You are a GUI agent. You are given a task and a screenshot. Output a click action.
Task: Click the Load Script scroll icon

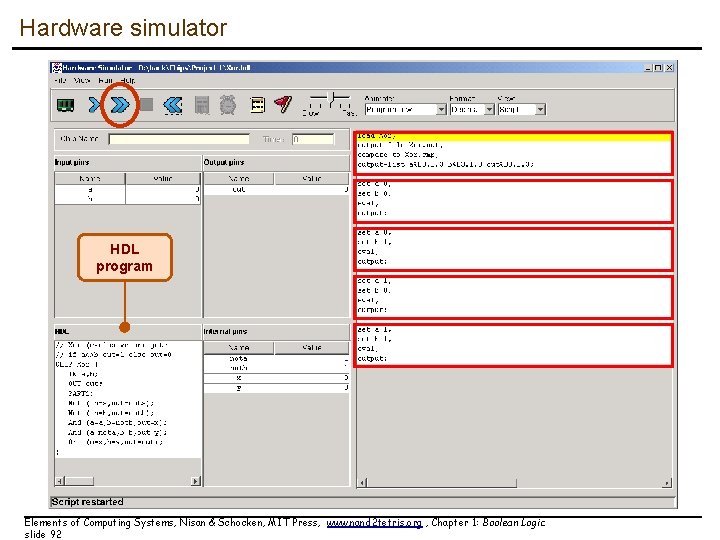tap(258, 105)
